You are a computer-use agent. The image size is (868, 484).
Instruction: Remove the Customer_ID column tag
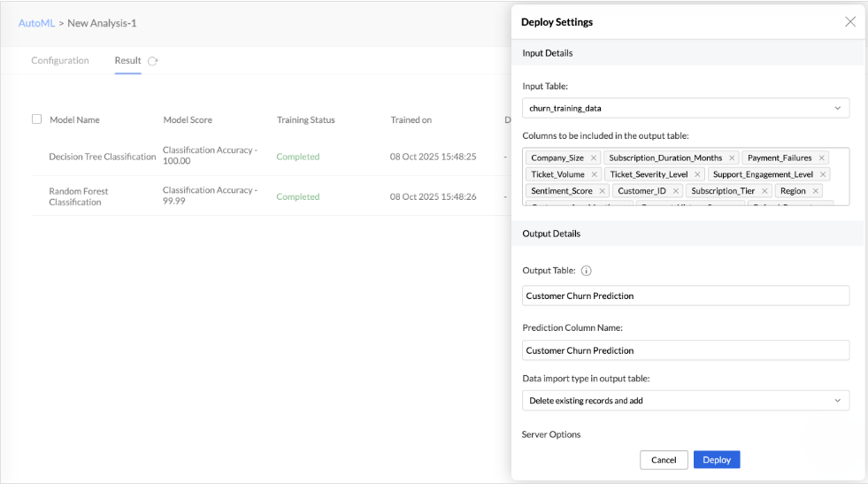coord(676,191)
